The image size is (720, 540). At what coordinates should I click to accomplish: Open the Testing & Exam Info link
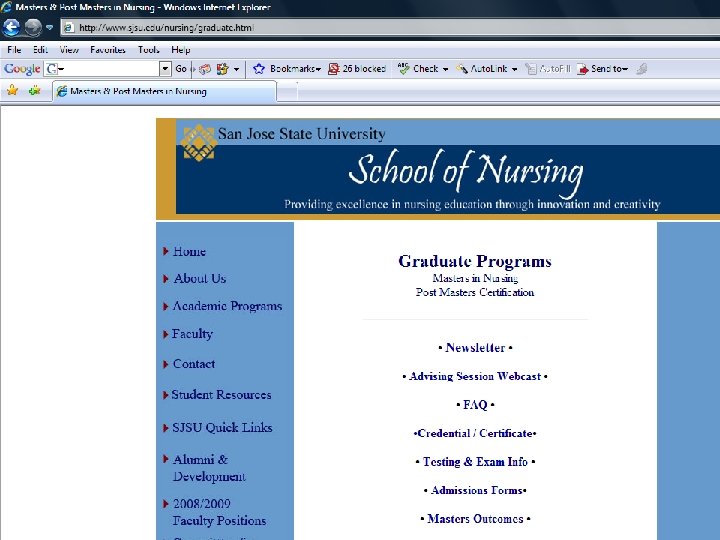click(x=475, y=461)
